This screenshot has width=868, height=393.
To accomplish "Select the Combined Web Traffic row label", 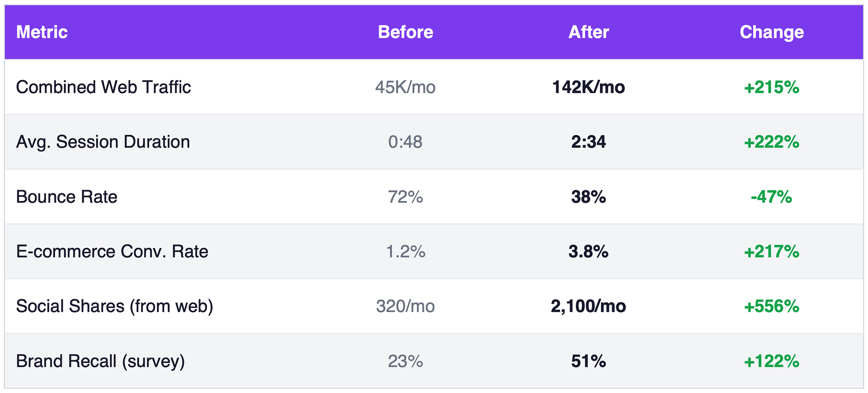I will (x=104, y=87).
